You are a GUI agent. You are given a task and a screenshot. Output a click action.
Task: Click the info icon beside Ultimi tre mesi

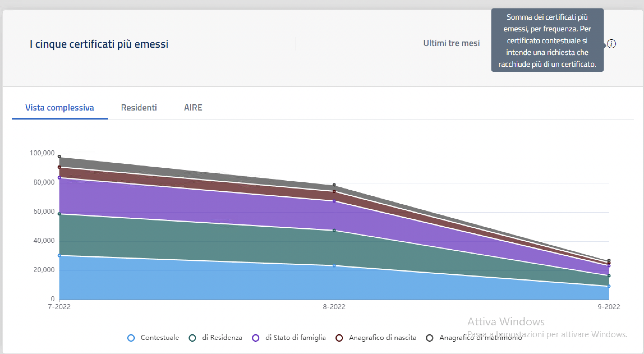pos(611,44)
